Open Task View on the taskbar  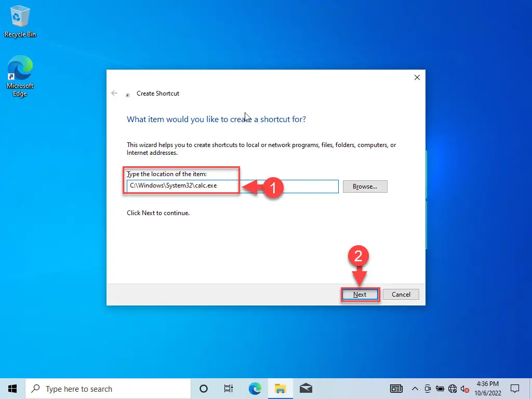[229, 389]
